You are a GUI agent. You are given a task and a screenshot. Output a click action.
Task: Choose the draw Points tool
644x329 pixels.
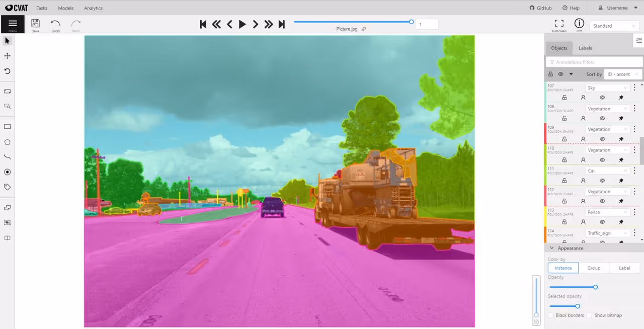pos(8,172)
